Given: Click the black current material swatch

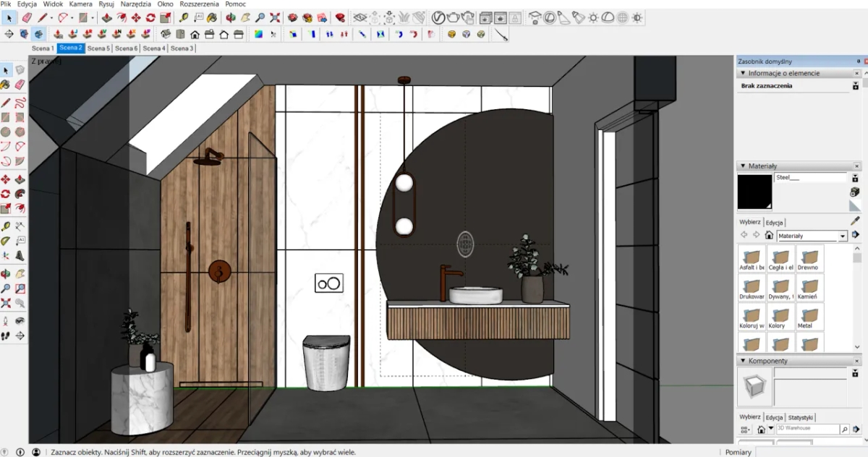Looking at the screenshot, I should click(x=755, y=192).
